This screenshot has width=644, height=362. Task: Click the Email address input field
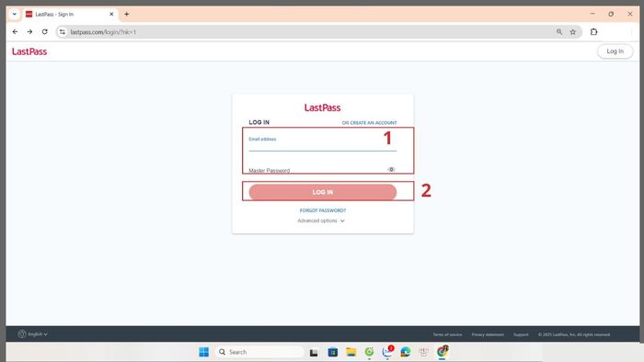(322, 143)
